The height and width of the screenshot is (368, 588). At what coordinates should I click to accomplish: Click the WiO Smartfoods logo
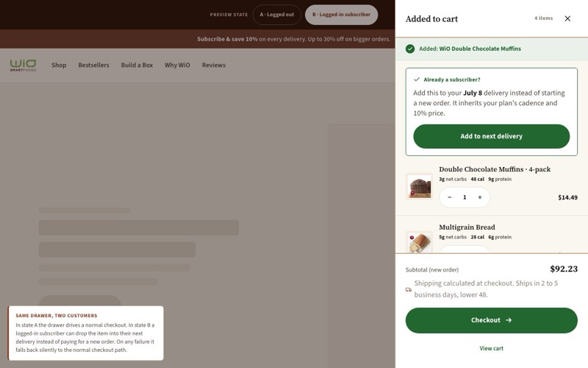click(x=24, y=65)
